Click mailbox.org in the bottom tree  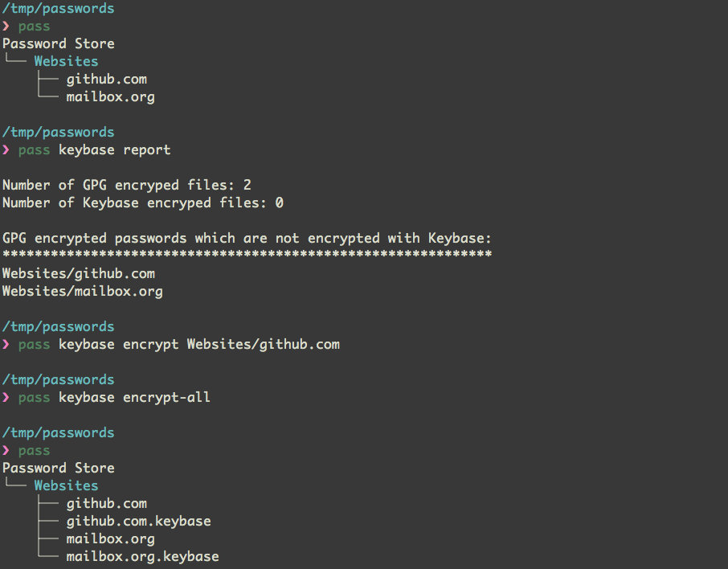coord(111,538)
